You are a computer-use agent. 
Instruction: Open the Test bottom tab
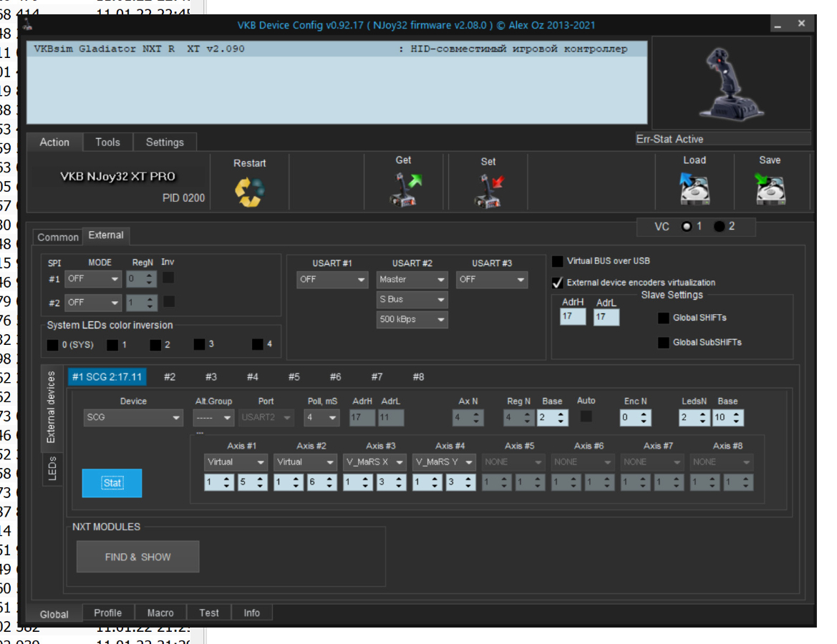pos(209,613)
